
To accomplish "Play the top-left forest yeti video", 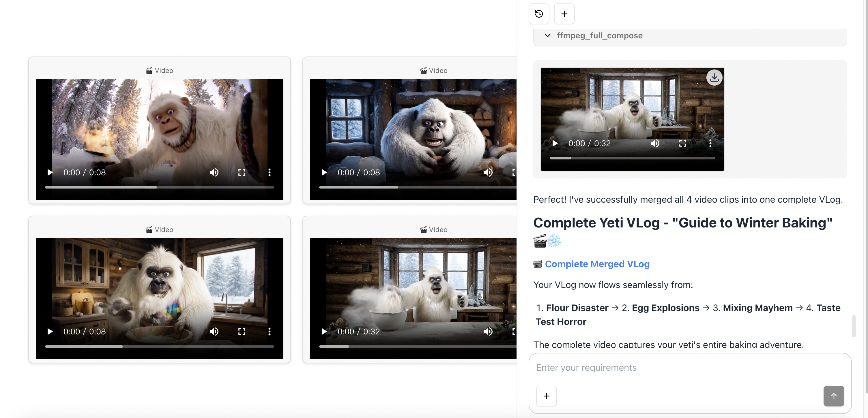I will (50, 173).
